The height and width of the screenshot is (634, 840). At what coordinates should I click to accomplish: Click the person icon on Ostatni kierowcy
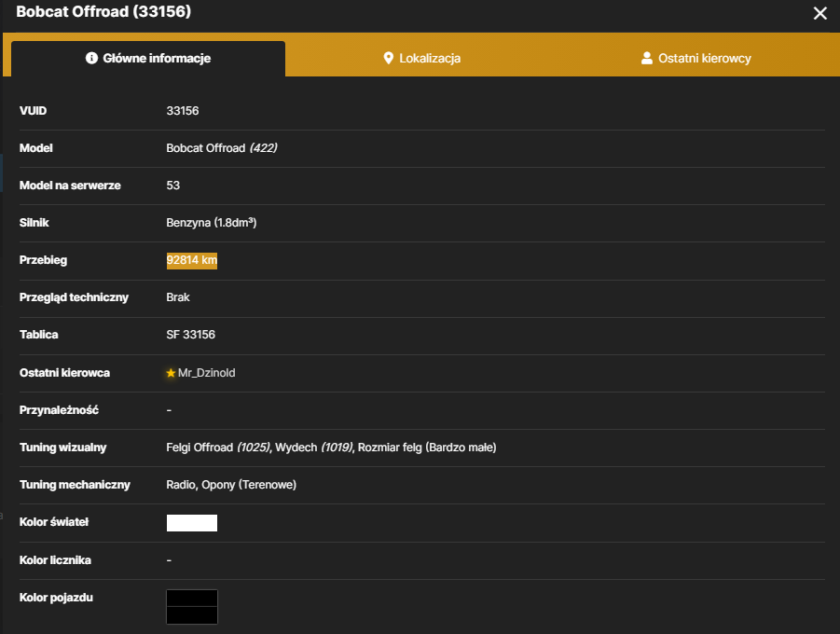[647, 58]
